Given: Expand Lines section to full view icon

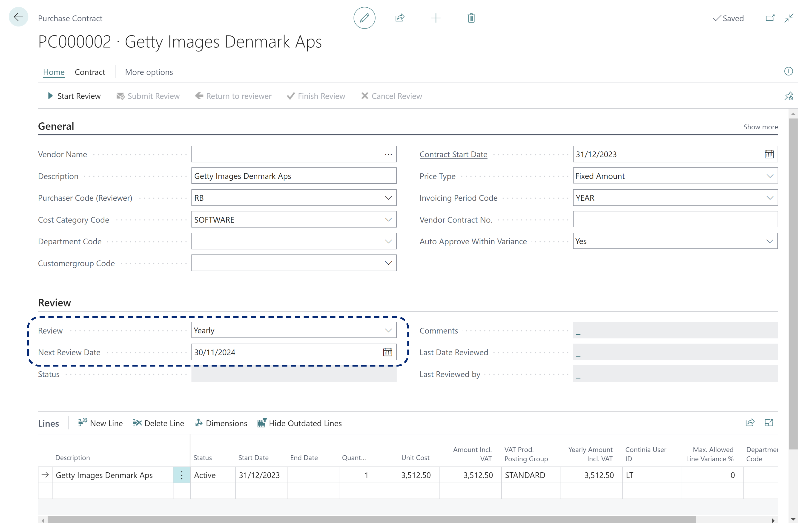Looking at the screenshot, I should (x=769, y=423).
